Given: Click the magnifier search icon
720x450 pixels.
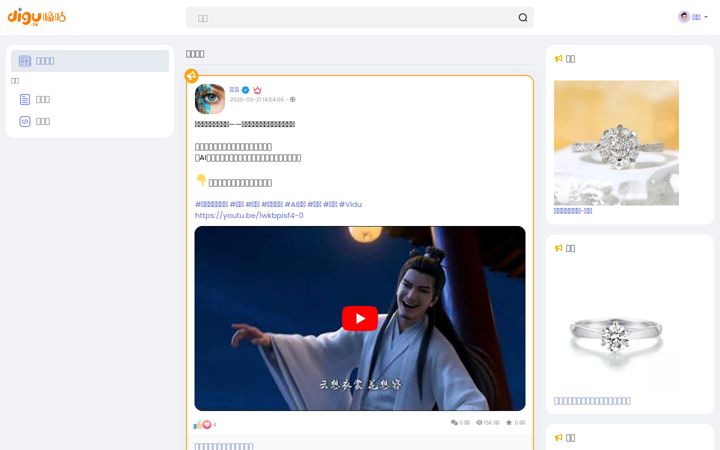Looking at the screenshot, I should (523, 17).
